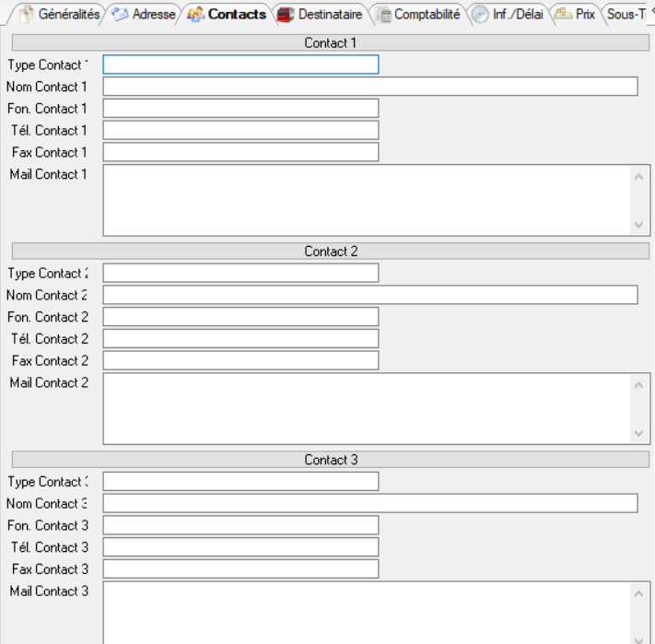Click the Fax Contact 3 field
This screenshot has width=655, height=644.
point(240,569)
